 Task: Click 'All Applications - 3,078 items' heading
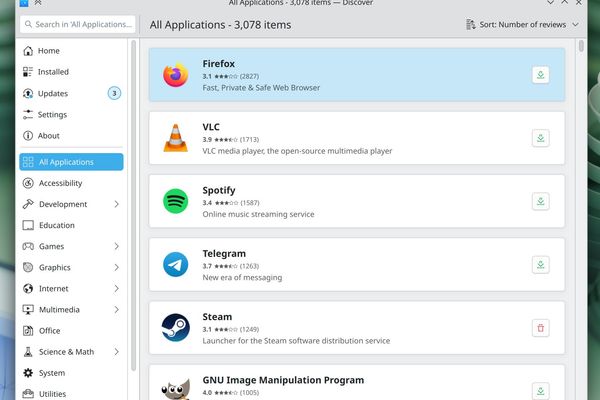coord(220,24)
